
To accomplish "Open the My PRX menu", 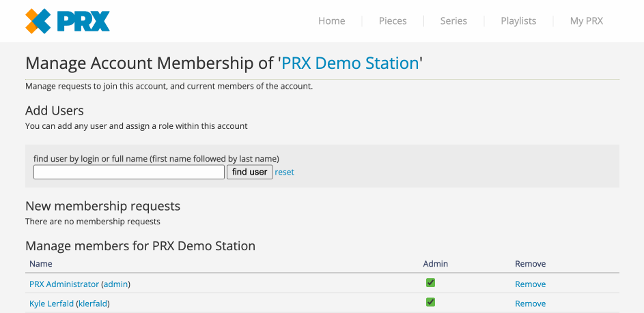I will tap(587, 21).
